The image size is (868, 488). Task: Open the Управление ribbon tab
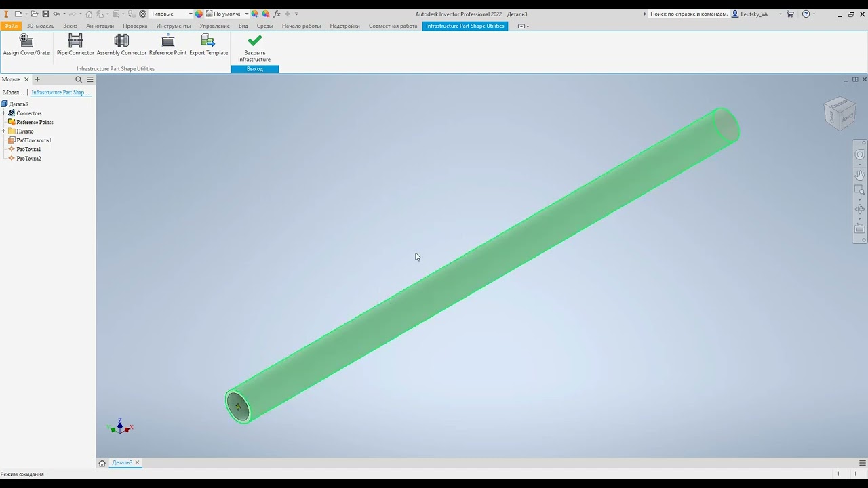(214, 26)
